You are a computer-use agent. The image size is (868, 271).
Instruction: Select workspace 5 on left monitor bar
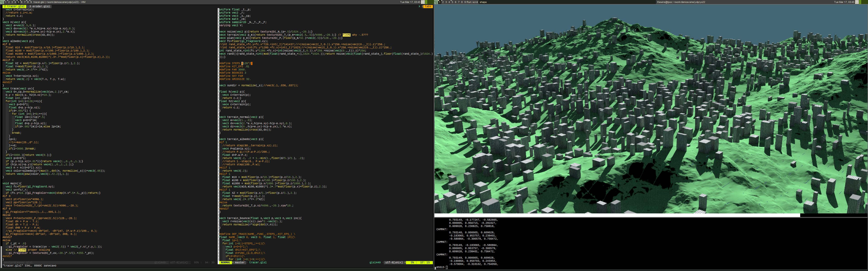click(x=19, y=2)
